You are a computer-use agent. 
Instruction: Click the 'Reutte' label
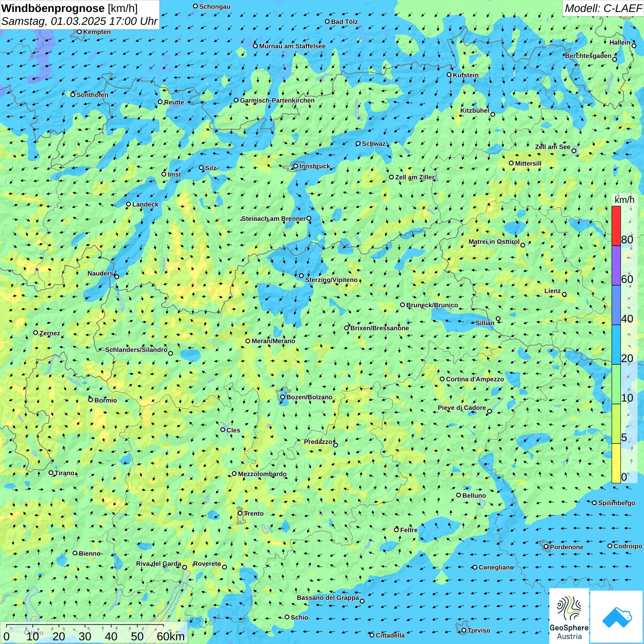tap(174, 102)
